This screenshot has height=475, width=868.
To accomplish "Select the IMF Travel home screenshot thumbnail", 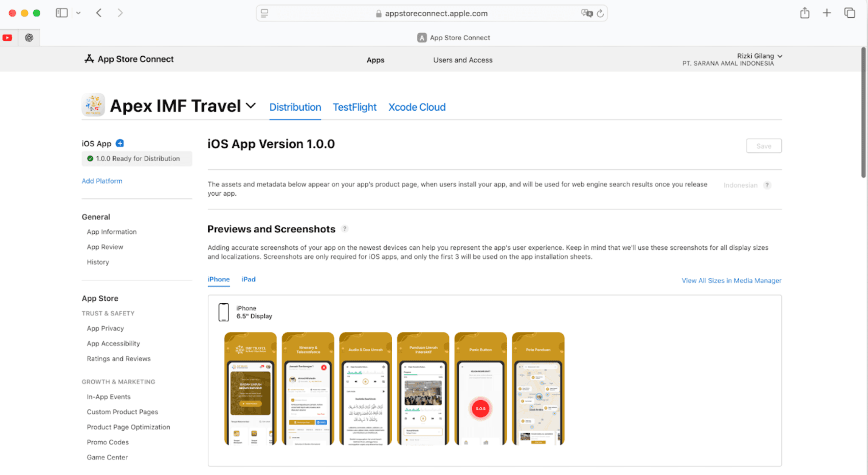I will click(x=250, y=389).
